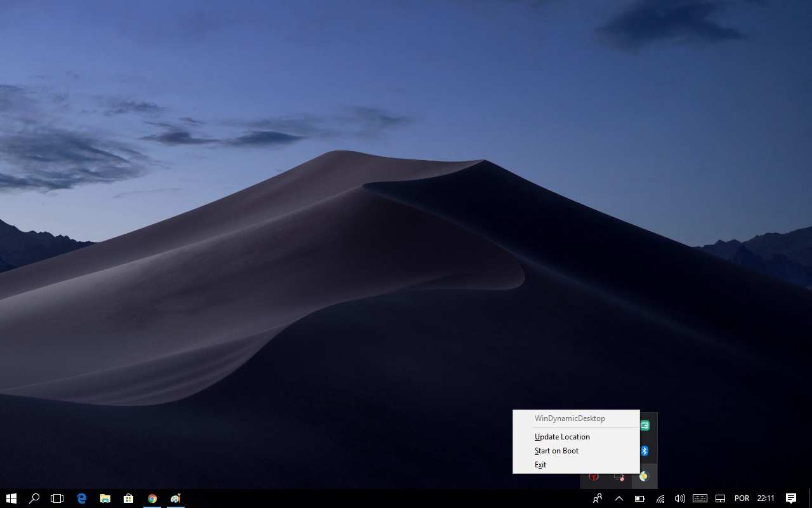
Task: Open the People taskbar icon
Action: [x=597, y=498]
